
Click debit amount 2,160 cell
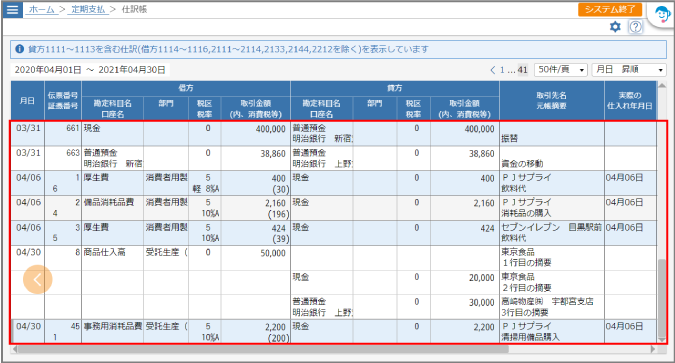point(256,208)
